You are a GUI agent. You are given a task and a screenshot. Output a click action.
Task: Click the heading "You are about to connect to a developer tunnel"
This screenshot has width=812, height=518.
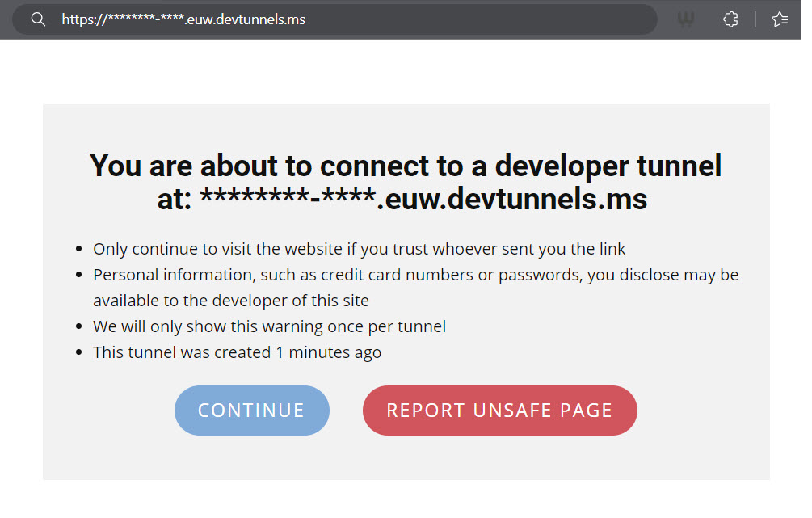(406, 166)
